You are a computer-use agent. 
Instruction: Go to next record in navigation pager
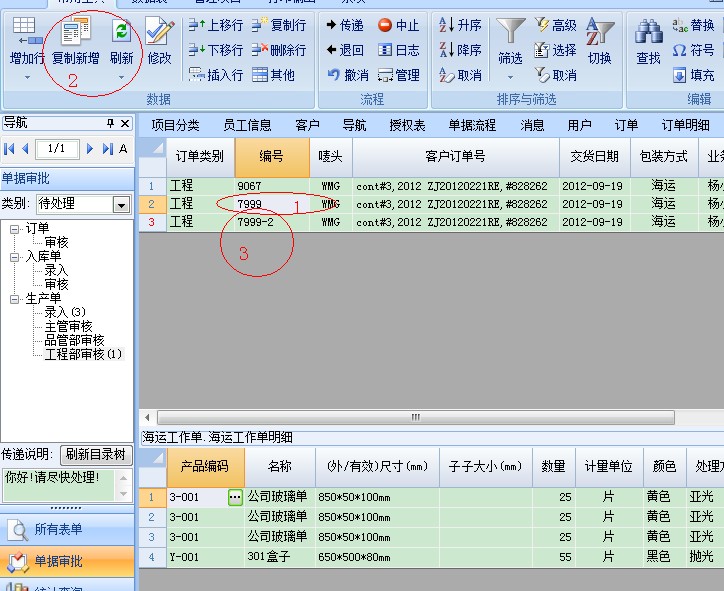pyautogui.click(x=90, y=149)
